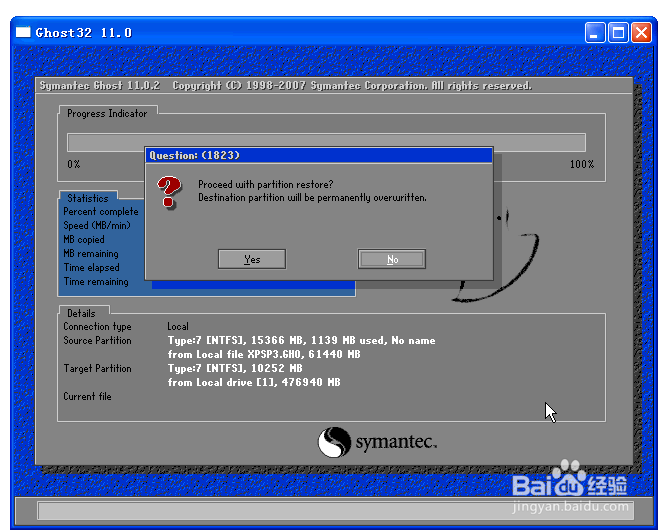Screen dimensions: 668x530
Task: Click the target 'Type:7 [NTFS], 10252 MB' line
Action: (x=235, y=368)
